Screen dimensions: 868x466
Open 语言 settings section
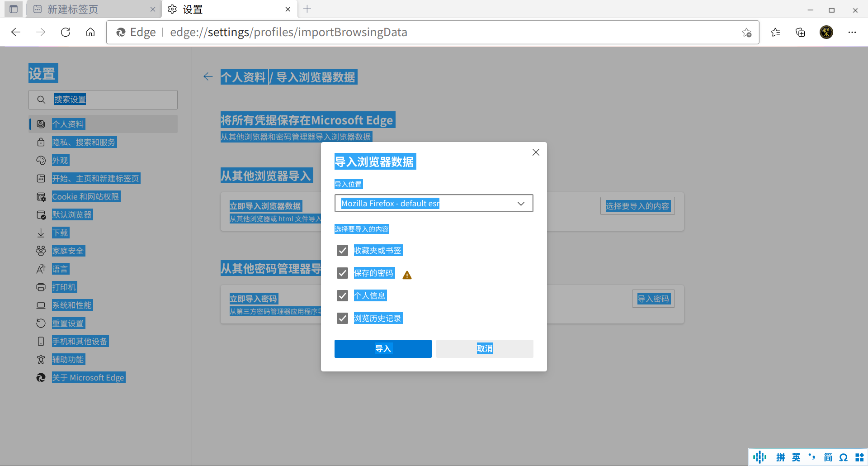tap(104, 269)
